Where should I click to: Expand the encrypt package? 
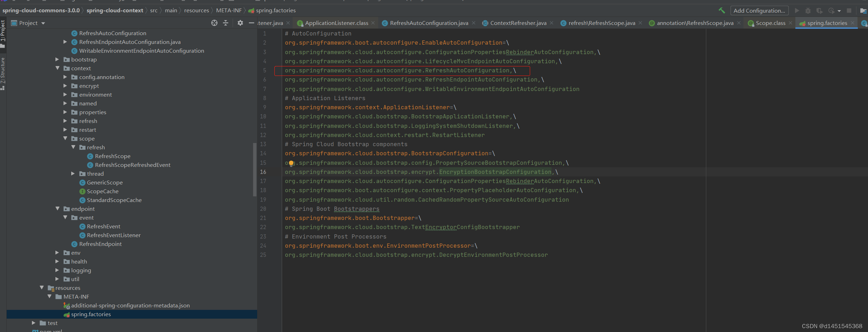[x=65, y=86]
